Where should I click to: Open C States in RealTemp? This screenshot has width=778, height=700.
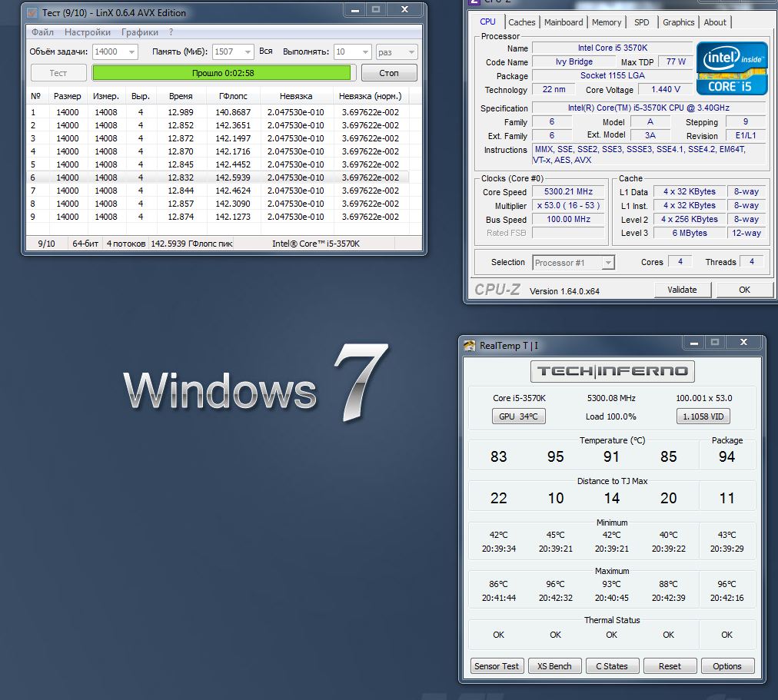(612, 666)
